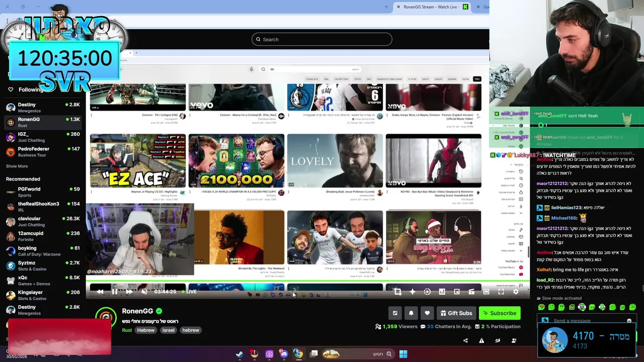Open a new browser tab with plus
The image size is (644, 362).
(x=386, y=7)
